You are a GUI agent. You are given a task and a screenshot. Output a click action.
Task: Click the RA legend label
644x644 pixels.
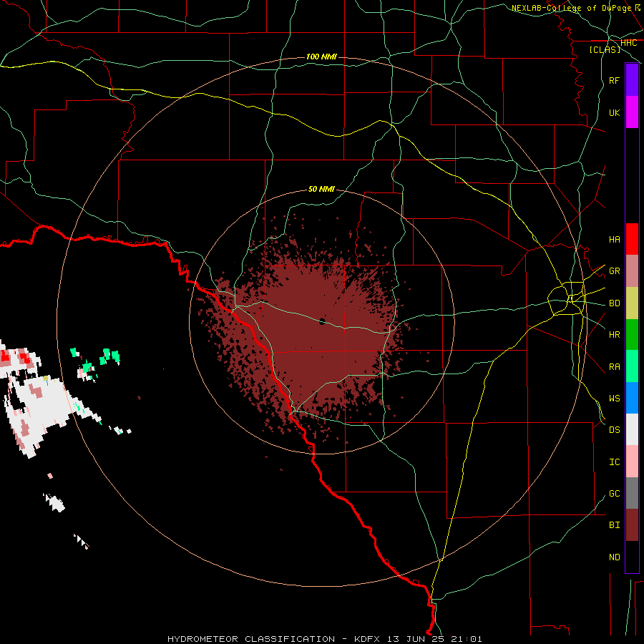pyautogui.click(x=615, y=366)
